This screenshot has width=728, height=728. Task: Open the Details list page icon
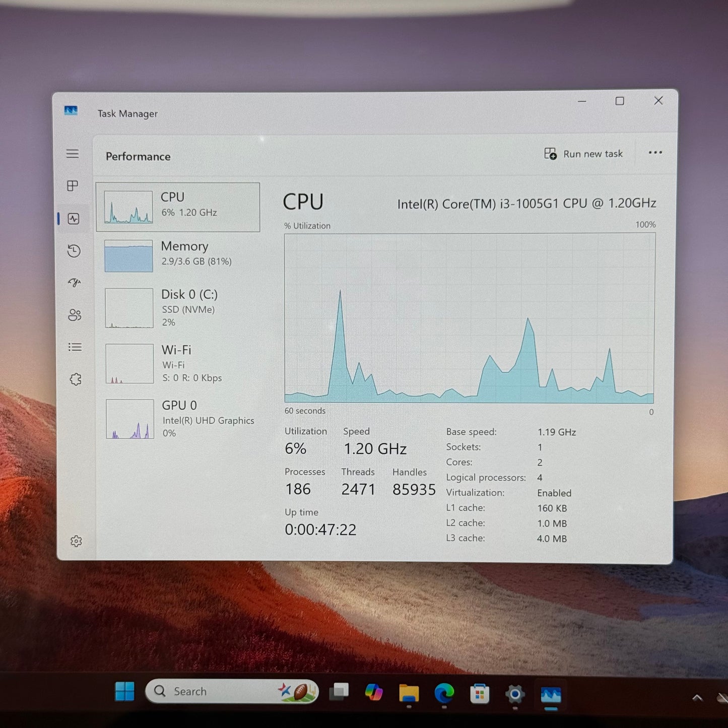(75, 347)
